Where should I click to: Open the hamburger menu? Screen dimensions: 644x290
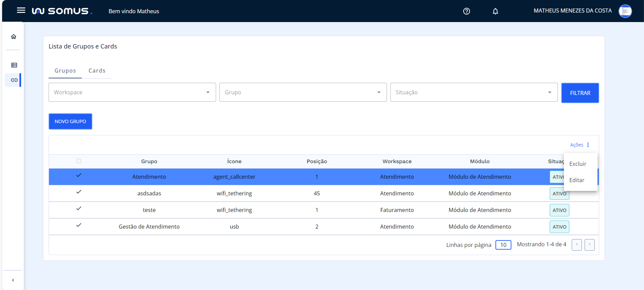21,11
